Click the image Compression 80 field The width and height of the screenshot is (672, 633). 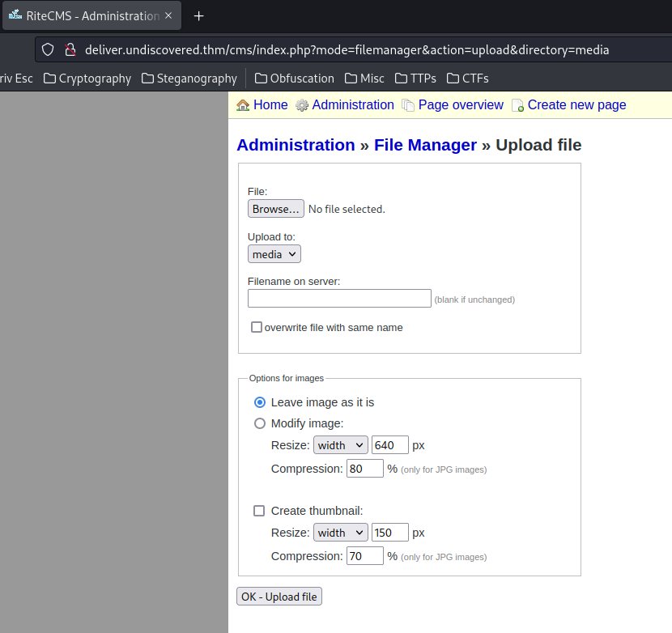point(364,468)
